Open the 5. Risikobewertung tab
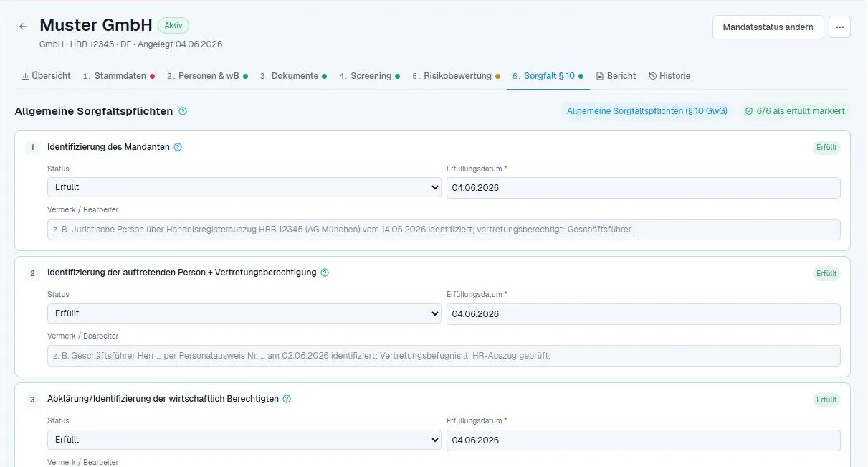This screenshot has width=868, height=467. pos(456,76)
